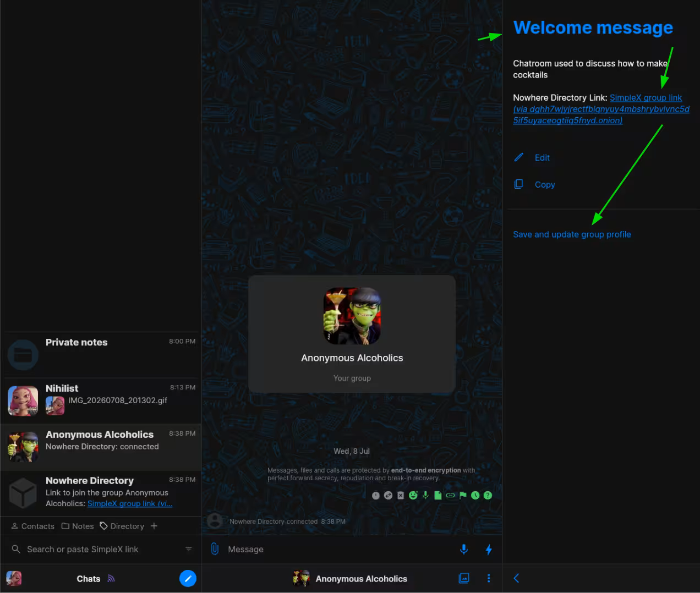The image size is (700, 593).
Task: Switch to the Directory tab
Action: coord(122,526)
